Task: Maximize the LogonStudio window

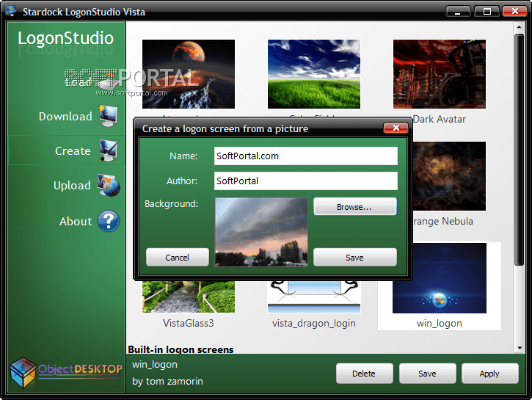Action: click(487, 11)
